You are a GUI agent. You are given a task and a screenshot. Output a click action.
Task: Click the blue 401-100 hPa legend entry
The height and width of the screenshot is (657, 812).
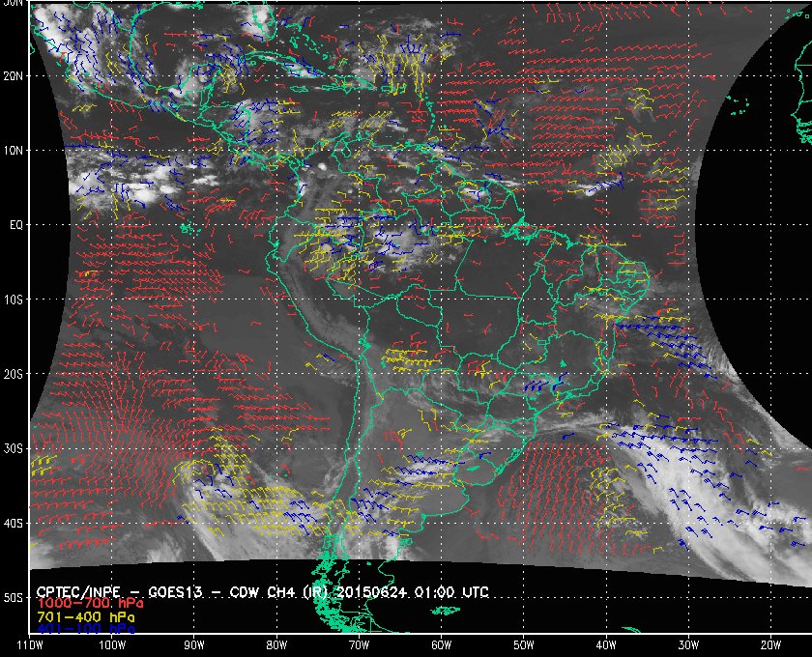coord(86,629)
